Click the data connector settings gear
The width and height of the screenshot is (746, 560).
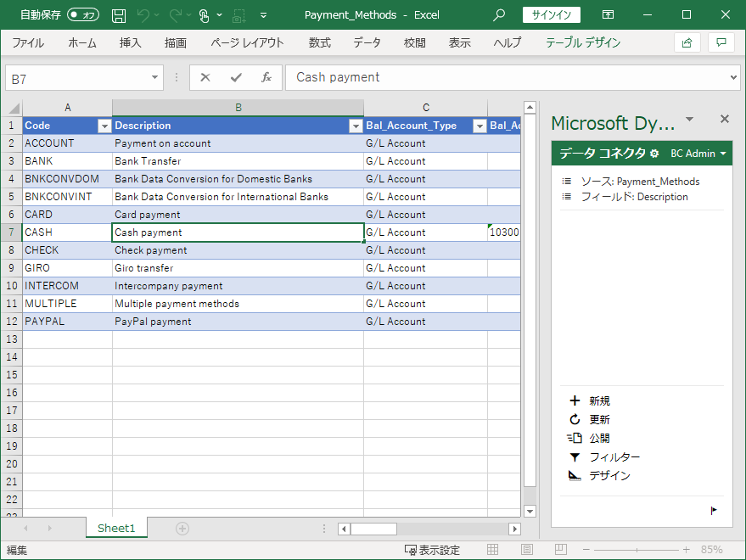[654, 154]
